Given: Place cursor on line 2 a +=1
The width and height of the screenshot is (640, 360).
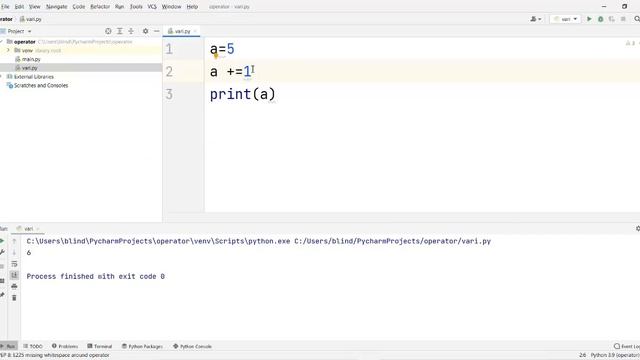Looking at the screenshot, I should pos(230,72).
